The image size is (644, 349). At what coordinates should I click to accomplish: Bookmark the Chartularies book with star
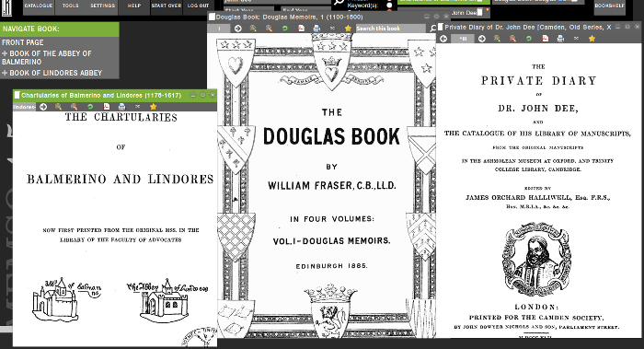(154, 107)
